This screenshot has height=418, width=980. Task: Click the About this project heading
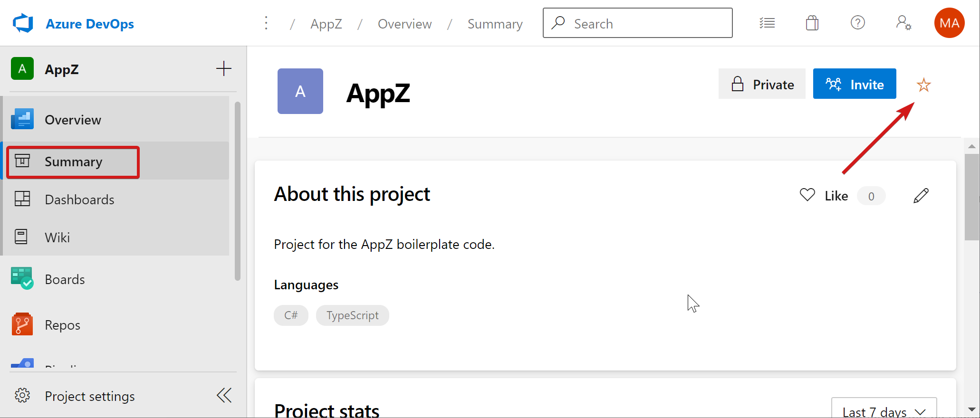(x=352, y=194)
